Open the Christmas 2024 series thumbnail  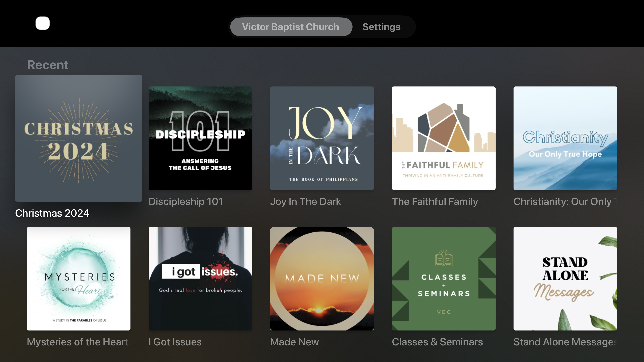pyautogui.click(x=78, y=138)
